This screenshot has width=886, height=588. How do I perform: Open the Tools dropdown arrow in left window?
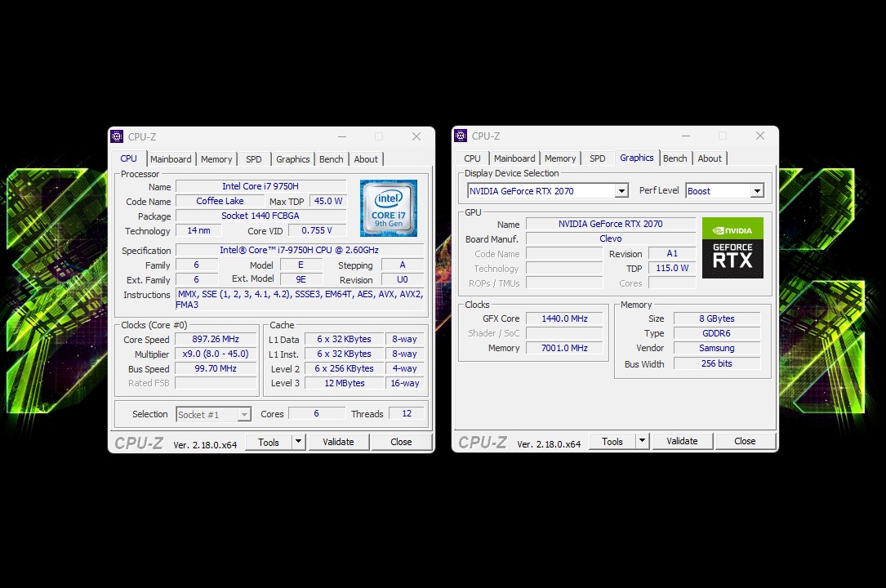tap(298, 442)
